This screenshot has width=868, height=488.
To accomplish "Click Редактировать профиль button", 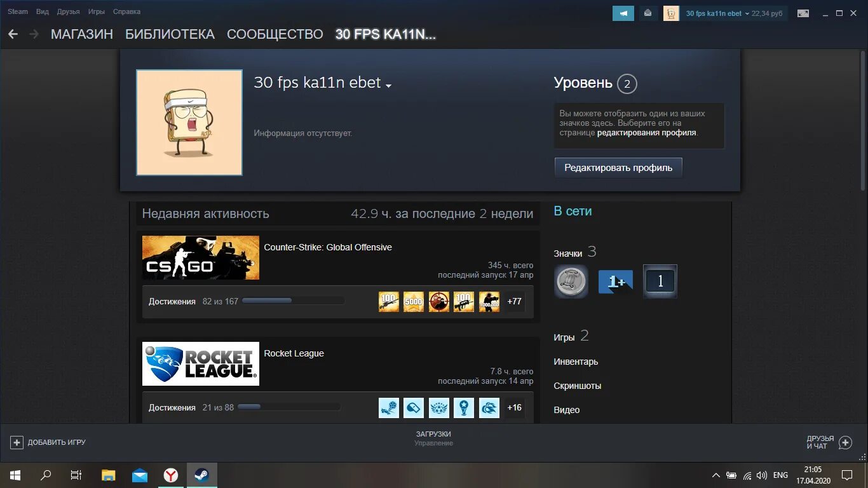I will click(x=618, y=168).
